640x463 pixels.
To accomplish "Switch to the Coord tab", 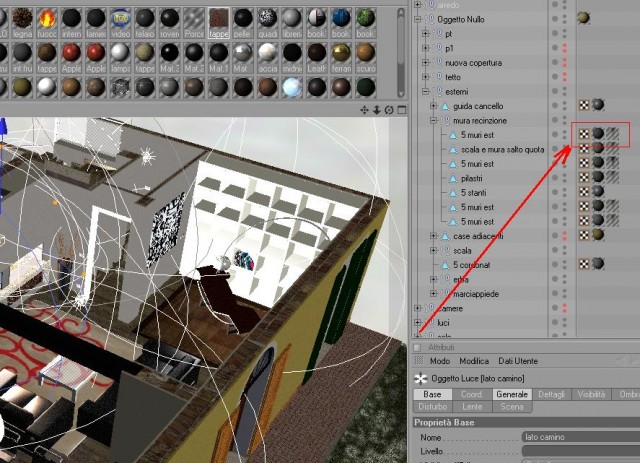I will click(x=471, y=394).
